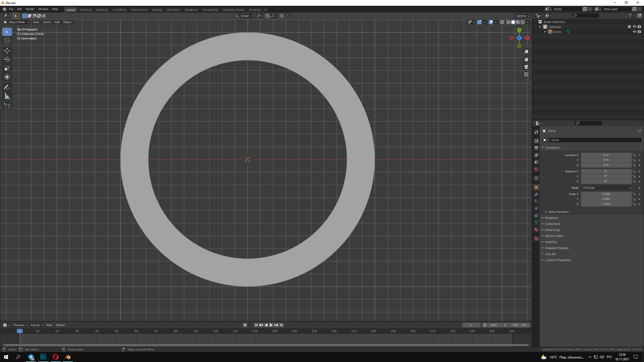Open the Output properties tab
Image resolution: width=644 pixels, height=362 pixels.
536,148
